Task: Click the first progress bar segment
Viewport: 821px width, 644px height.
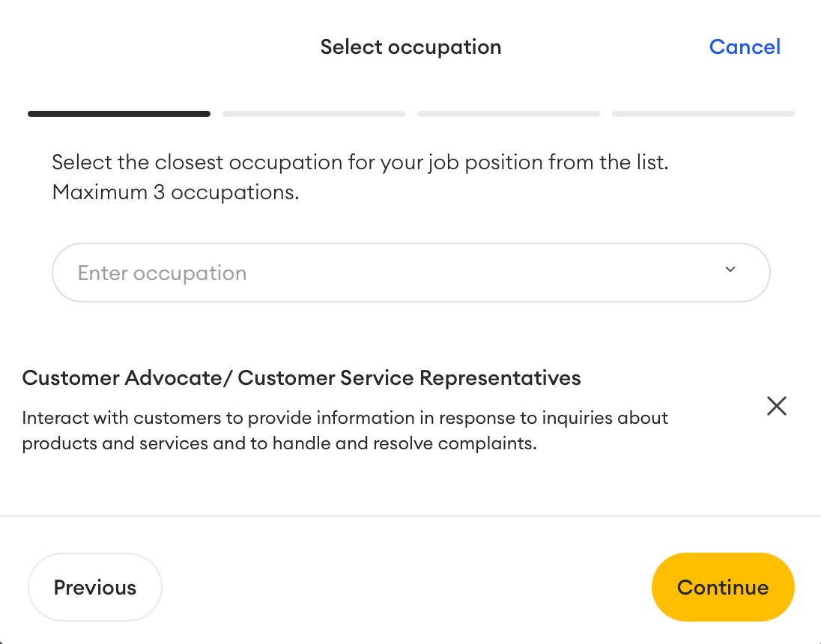Action: tap(118, 114)
